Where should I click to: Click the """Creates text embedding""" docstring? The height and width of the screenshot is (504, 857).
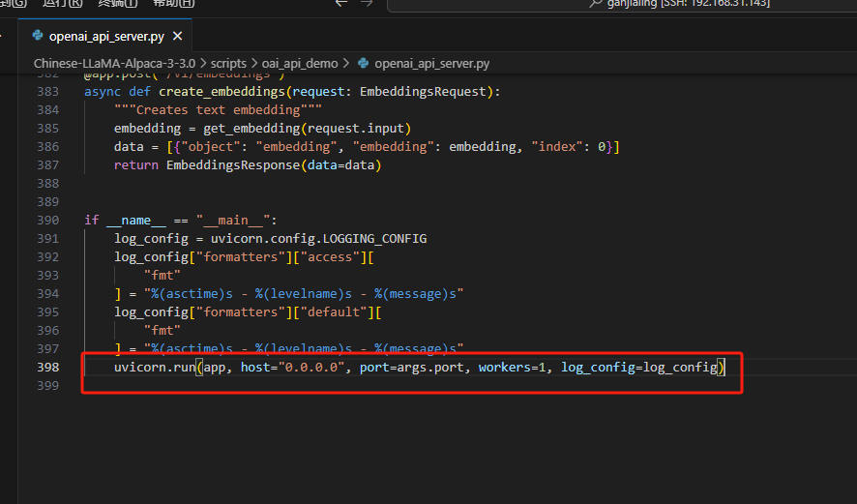[218, 110]
